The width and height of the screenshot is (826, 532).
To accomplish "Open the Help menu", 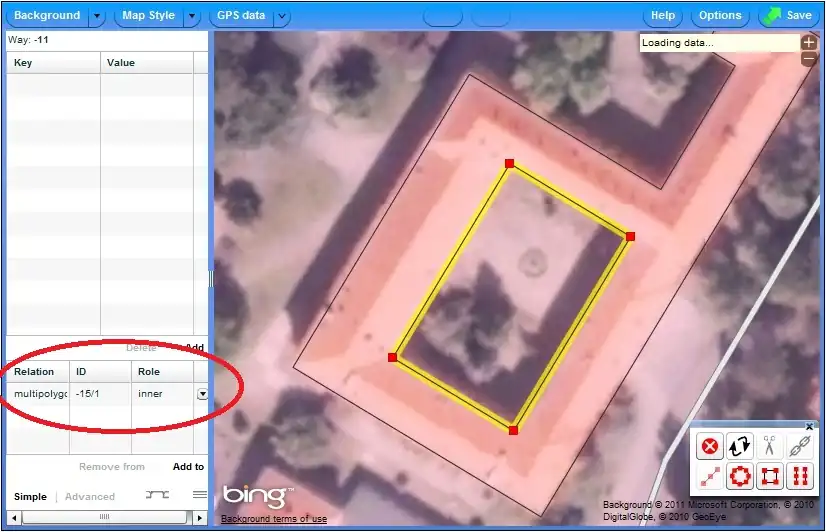I will click(x=662, y=16).
